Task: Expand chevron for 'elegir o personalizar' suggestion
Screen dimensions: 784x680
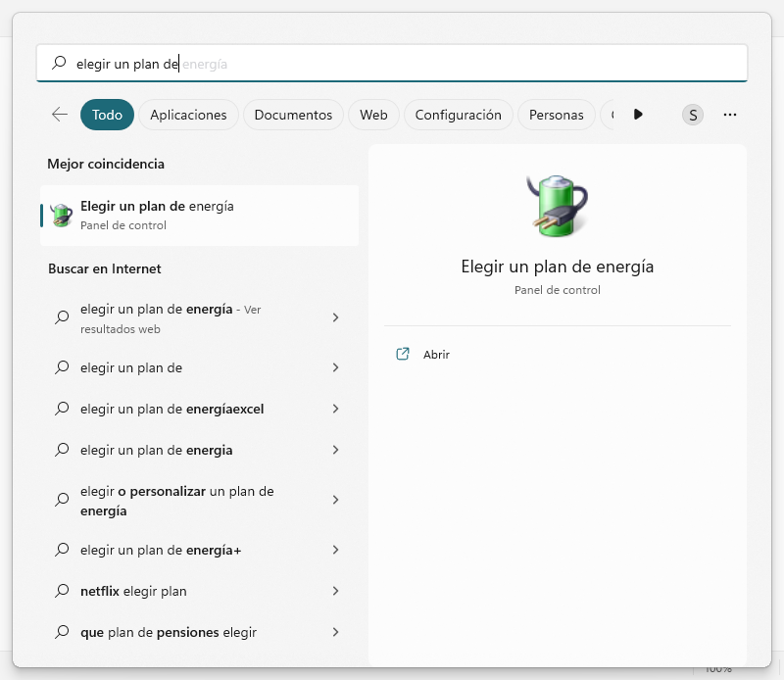Action: (x=335, y=500)
